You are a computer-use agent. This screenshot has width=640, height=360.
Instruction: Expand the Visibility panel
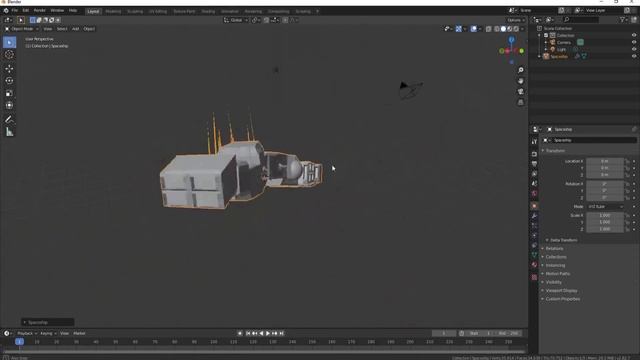click(553, 282)
